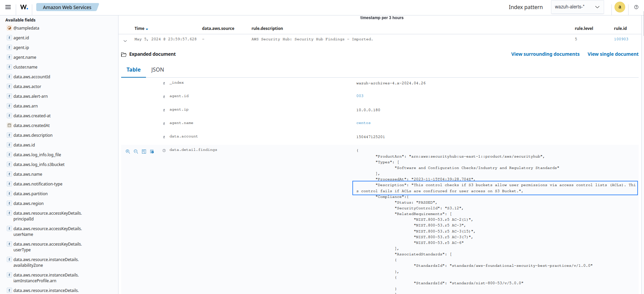Open the help icon in top bar

click(636, 7)
